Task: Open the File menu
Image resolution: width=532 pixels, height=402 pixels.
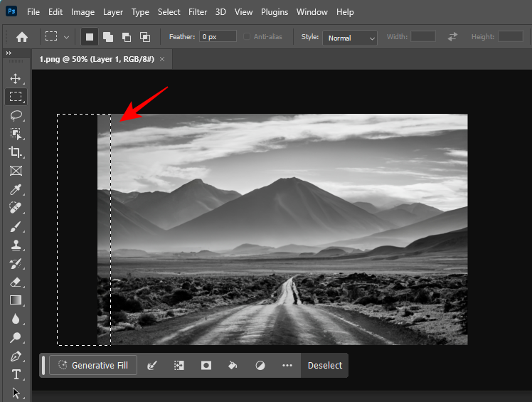Action: [33, 12]
